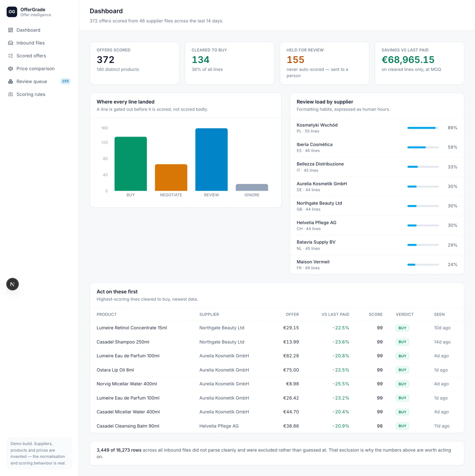Open the round N dev tools badge

[x=12, y=284]
